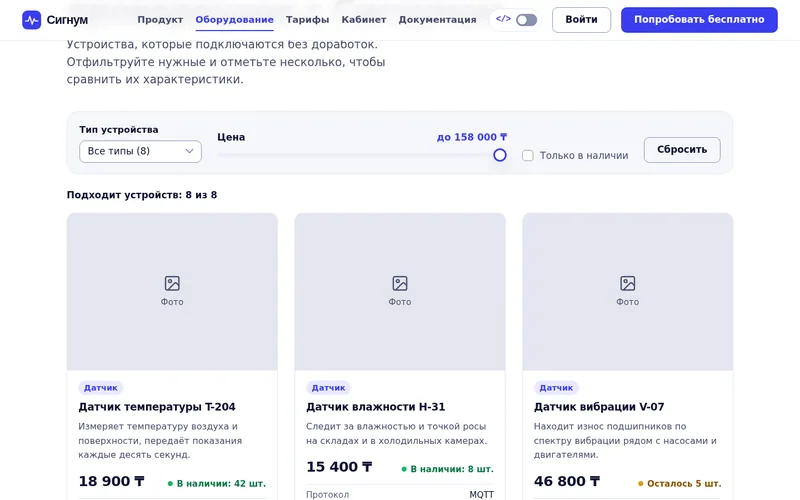Screen dimensions: 800x500
Task: Check the «Только в наличии» checkbox
Action: (x=528, y=156)
